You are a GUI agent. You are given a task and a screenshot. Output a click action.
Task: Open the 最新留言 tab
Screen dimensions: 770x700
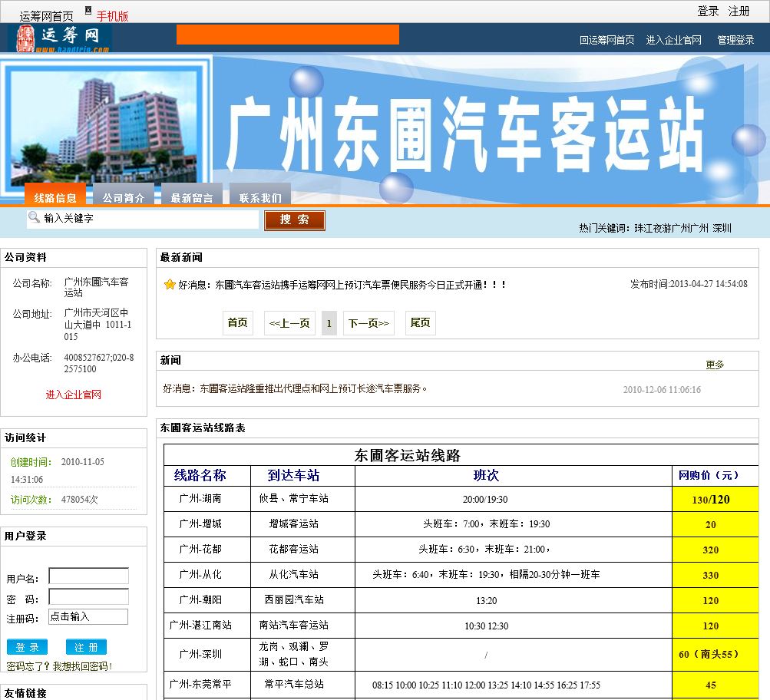(x=192, y=196)
